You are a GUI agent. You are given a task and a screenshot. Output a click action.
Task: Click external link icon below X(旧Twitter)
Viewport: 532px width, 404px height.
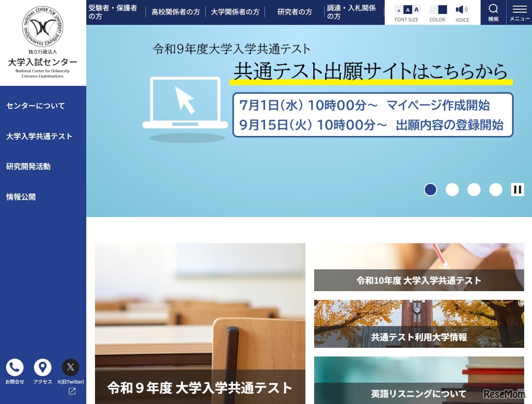[72, 391]
